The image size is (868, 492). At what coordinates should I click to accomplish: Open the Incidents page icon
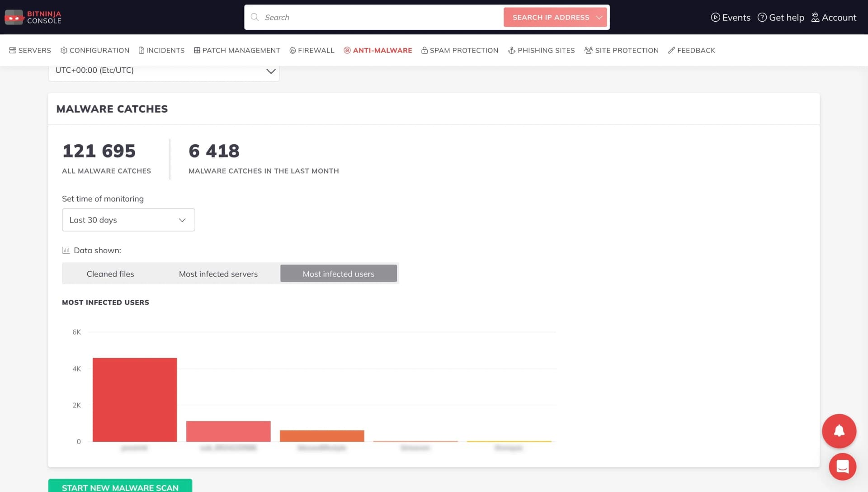[x=142, y=50]
